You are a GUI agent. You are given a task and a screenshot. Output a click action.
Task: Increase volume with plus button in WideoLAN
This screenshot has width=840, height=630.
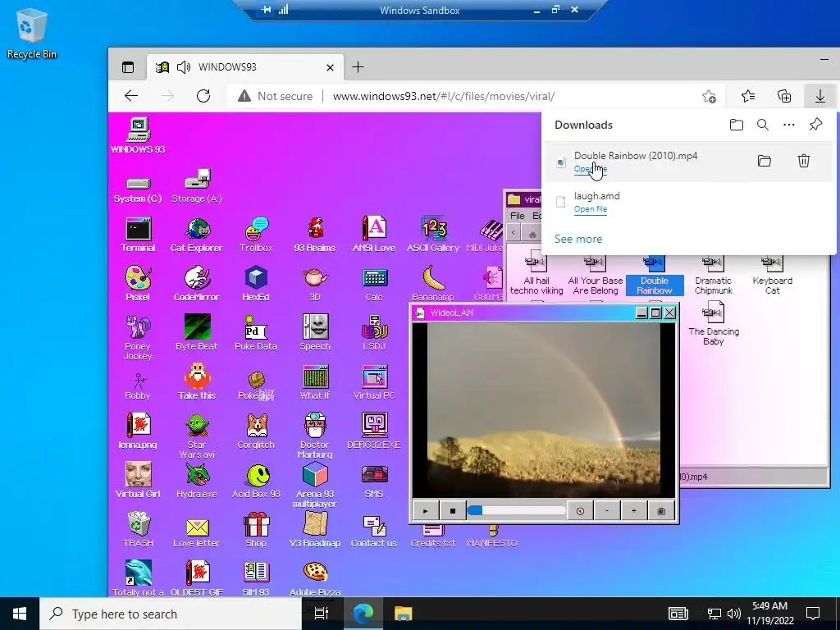(634, 511)
